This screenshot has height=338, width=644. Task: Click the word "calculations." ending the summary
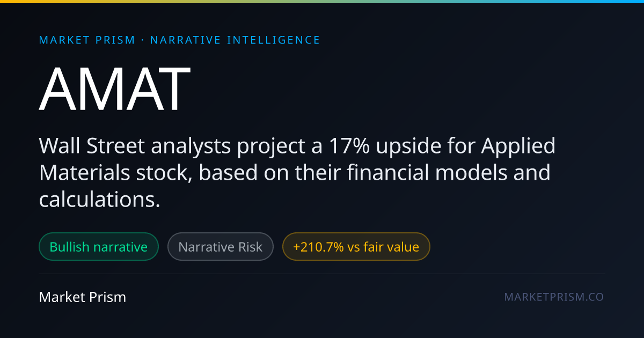coord(100,200)
